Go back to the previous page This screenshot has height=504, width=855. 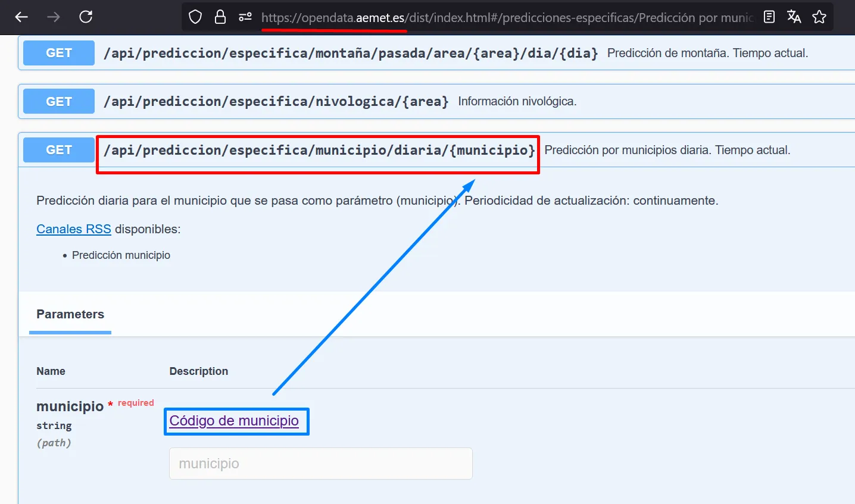(22, 17)
